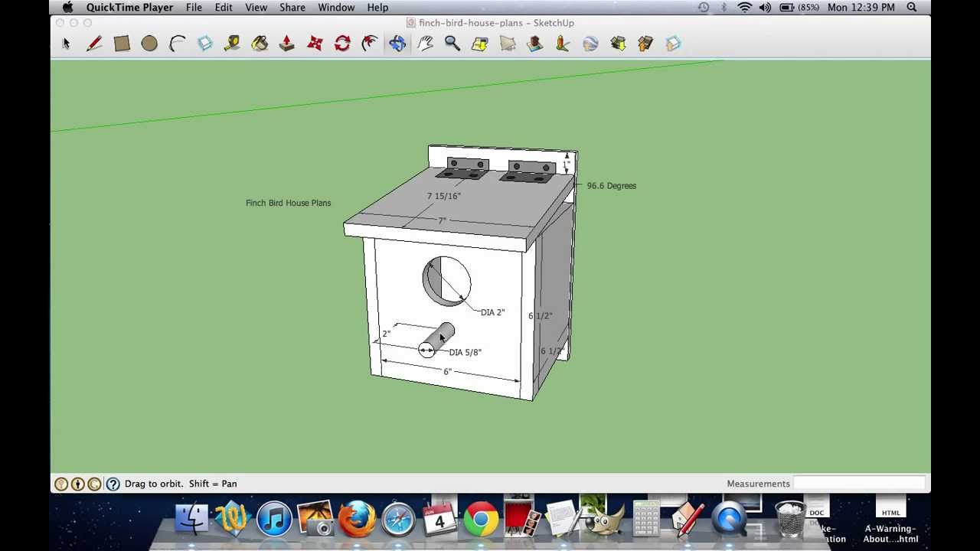The width and height of the screenshot is (980, 551).
Task: Open the QuickTime Player File menu
Action: (194, 7)
